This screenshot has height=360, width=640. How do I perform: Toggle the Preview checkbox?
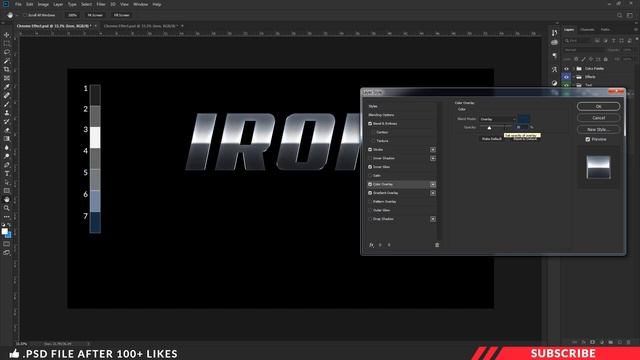[x=588, y=140]
